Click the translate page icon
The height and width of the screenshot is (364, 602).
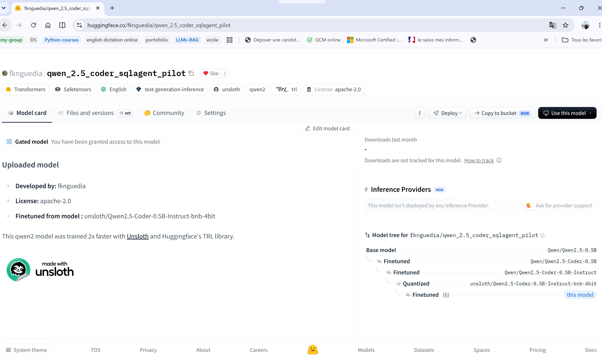pyautogui.click(x=552, y=25)
